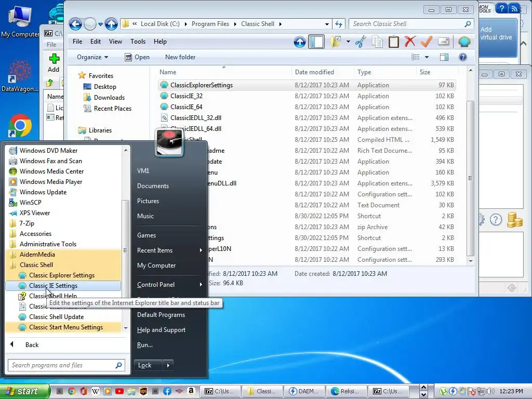532x399 pixels.
Task: Collapse the Classic Shell folder in start menu
Action: coord(63,264)
